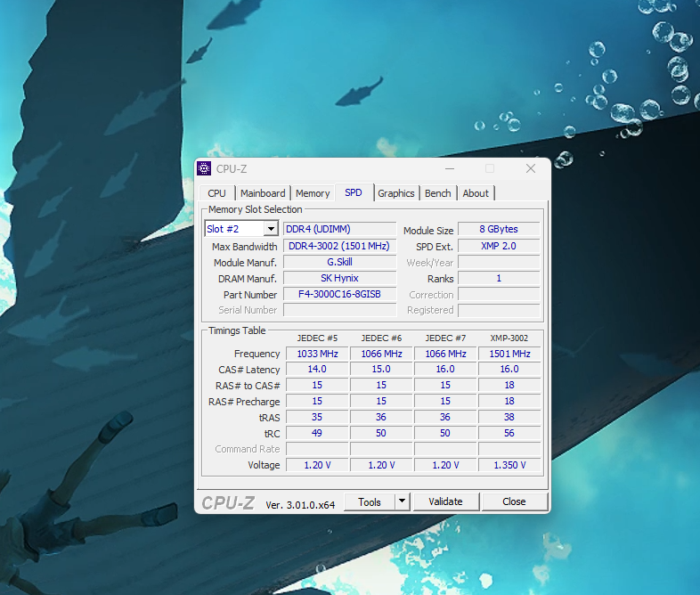Click the XMP-3002 tRC value 56
Screen dimensions: 700x595
click(x=509, y=433)
